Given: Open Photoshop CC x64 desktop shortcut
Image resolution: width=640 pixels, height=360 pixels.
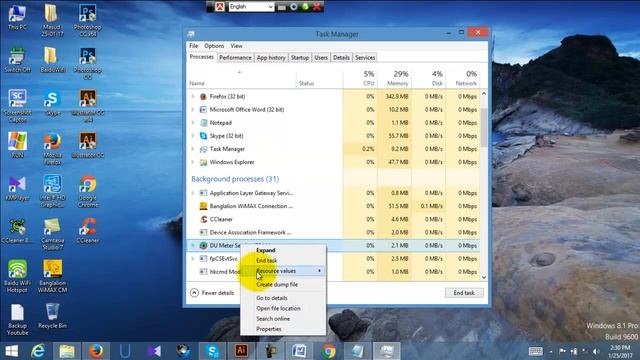Looking at the screenshot, I should point(87,20).
